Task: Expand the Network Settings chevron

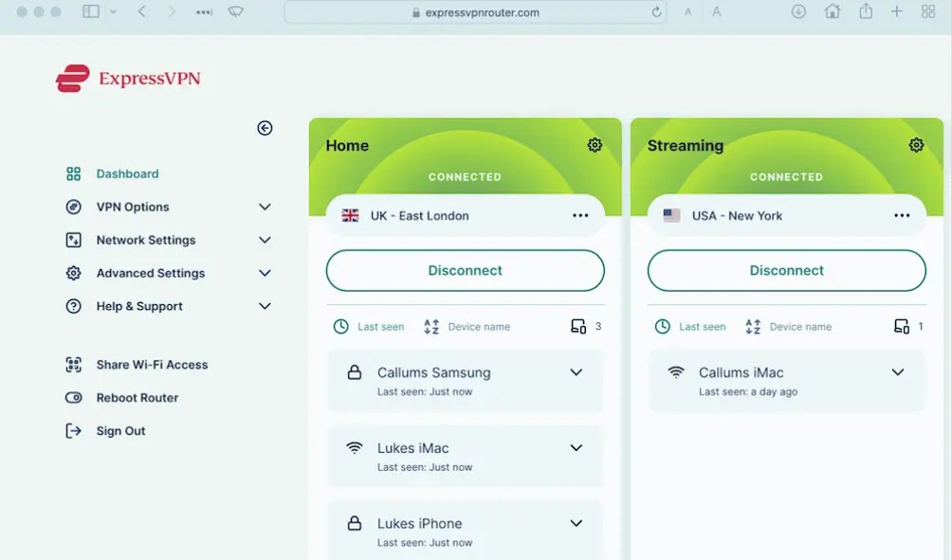Action: pyautogui.click(x=265, y=241)
